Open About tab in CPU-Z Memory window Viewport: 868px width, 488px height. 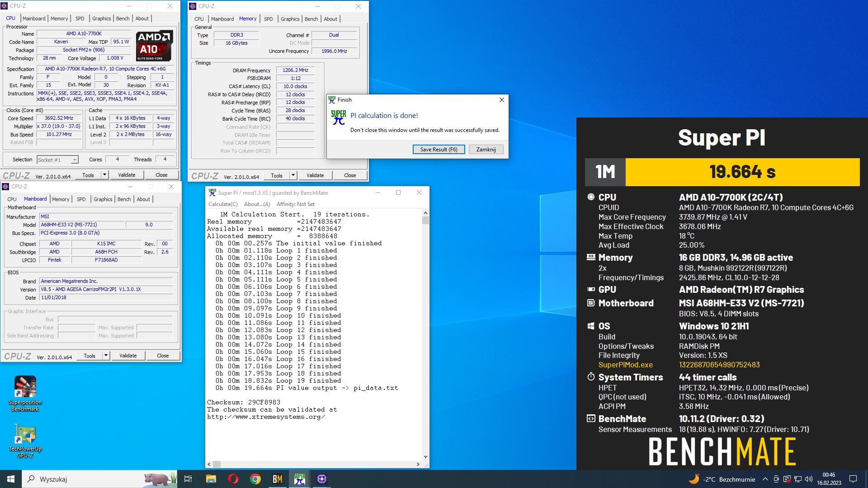click(x=330, y=19)
